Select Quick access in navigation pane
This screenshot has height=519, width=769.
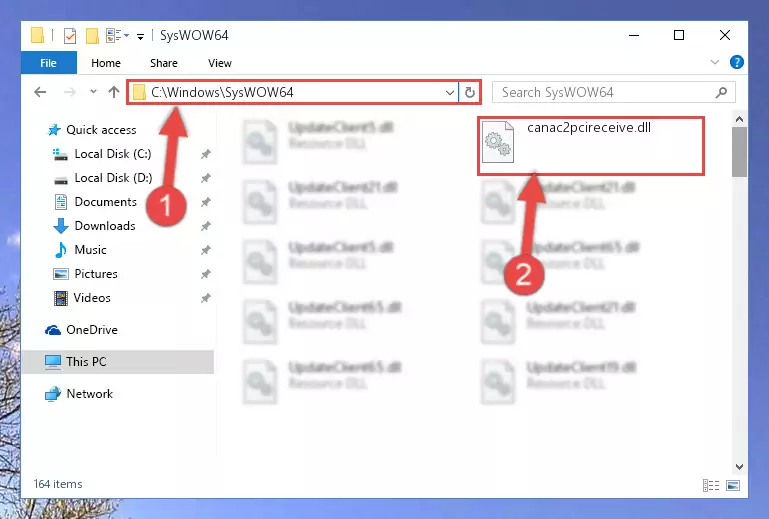point(92,130)
